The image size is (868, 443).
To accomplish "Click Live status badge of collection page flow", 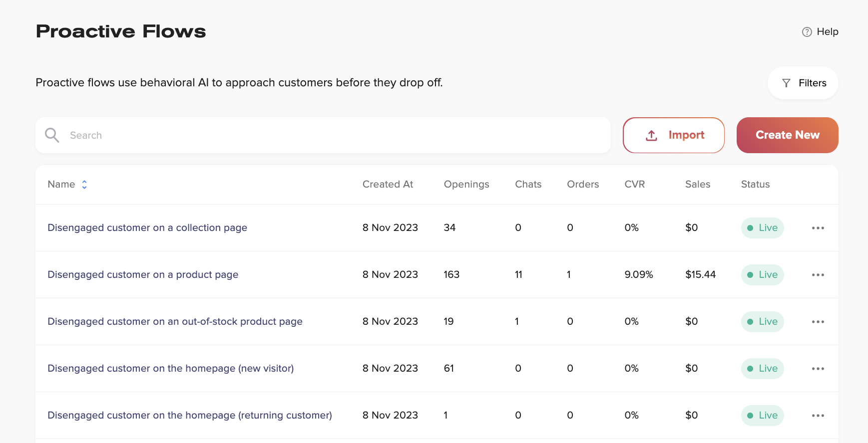I will coord(762,228).
